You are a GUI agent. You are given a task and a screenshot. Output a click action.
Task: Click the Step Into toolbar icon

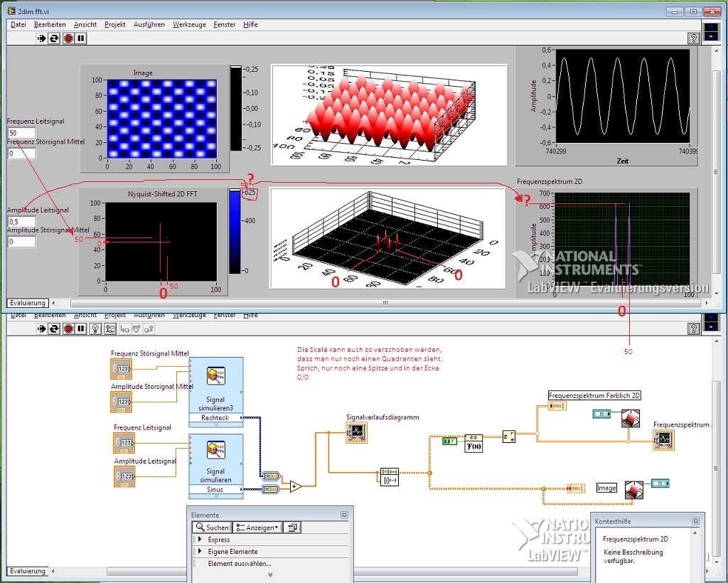pyautogui.click(x=124, y=329)
